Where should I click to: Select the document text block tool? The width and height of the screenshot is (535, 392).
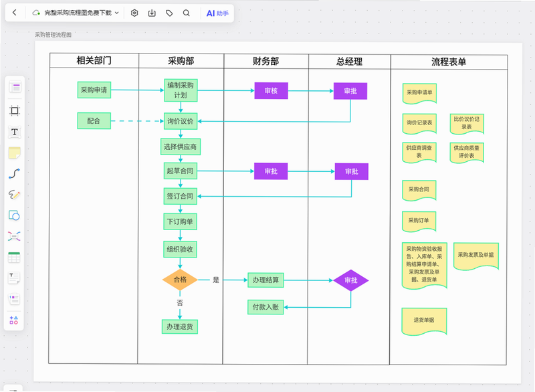[14, 278]
